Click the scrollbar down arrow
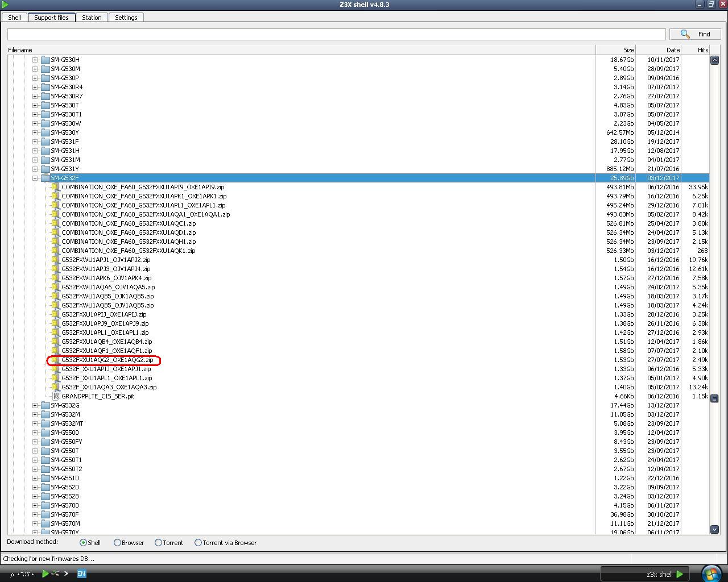728x582 pixels. [715, 529]
